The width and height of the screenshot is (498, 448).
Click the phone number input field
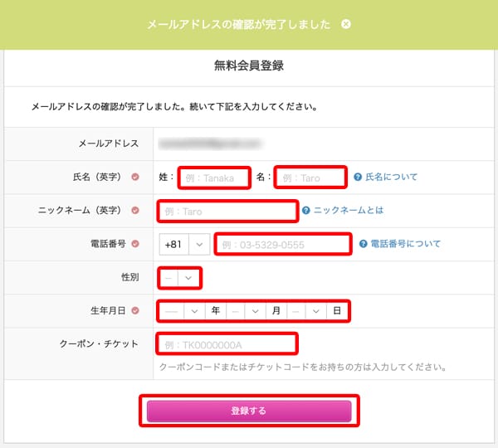282,244
